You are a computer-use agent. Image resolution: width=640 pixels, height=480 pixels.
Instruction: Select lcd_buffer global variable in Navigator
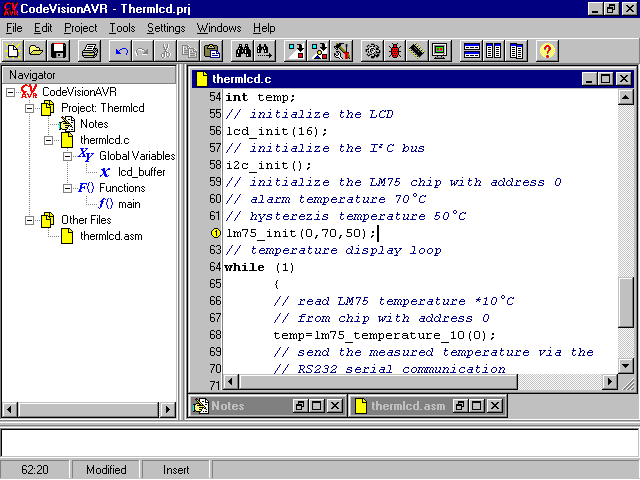point(142,172)
